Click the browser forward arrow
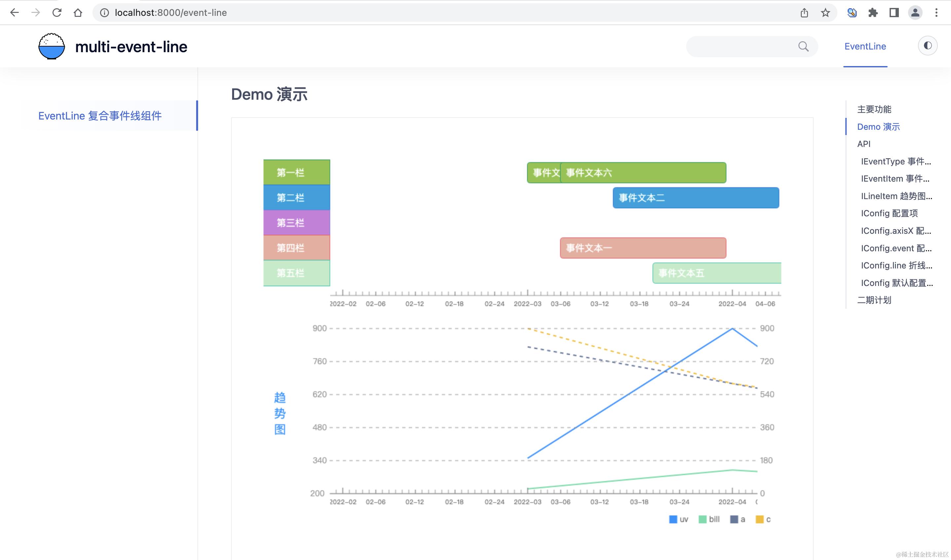 click(x=35, y=13)
